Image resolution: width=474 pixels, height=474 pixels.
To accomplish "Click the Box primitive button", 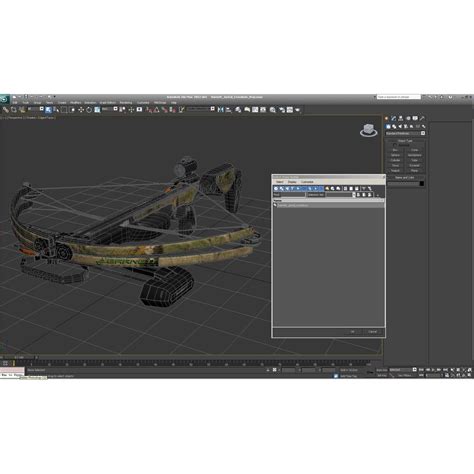I will pyautogui.click(x=395, y=150).
